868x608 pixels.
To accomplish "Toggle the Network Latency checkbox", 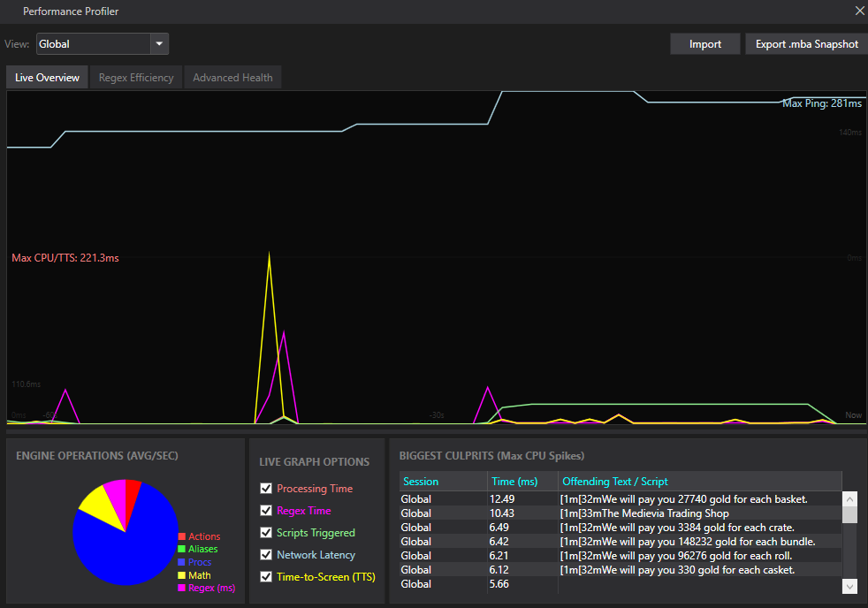I will [x=266, y=555].
